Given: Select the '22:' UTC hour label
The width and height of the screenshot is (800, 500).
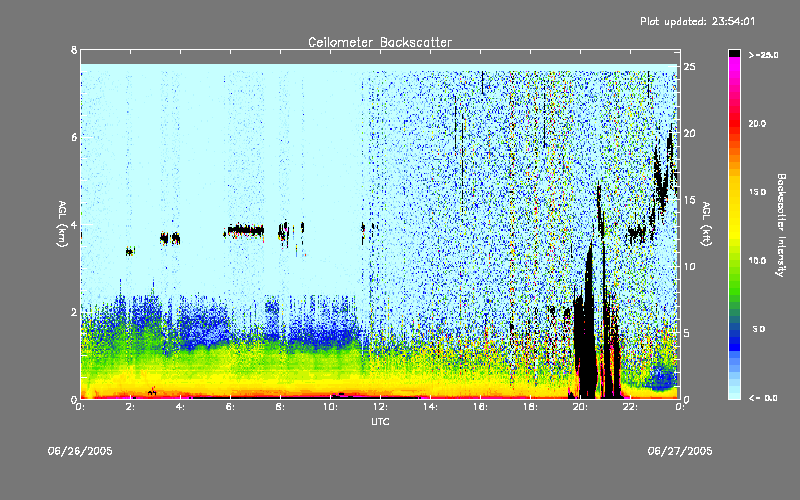Looking at the screenshot, I should (630, 407).
